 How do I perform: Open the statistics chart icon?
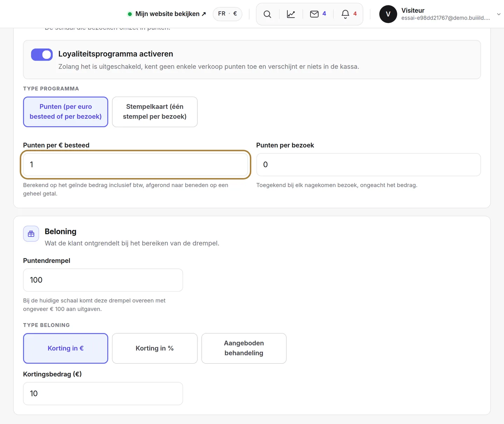click(x=291, y=14)
